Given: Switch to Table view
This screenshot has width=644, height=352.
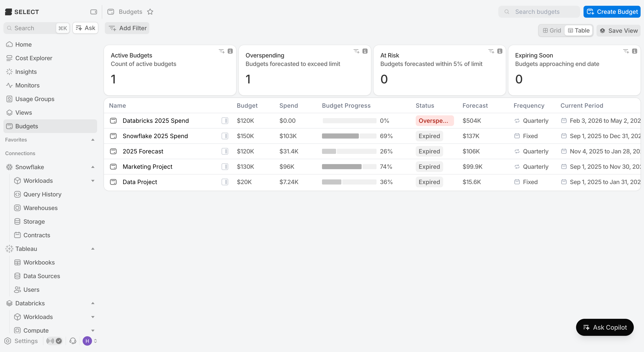Looking at the screenshot, I should tap(579, 30).
